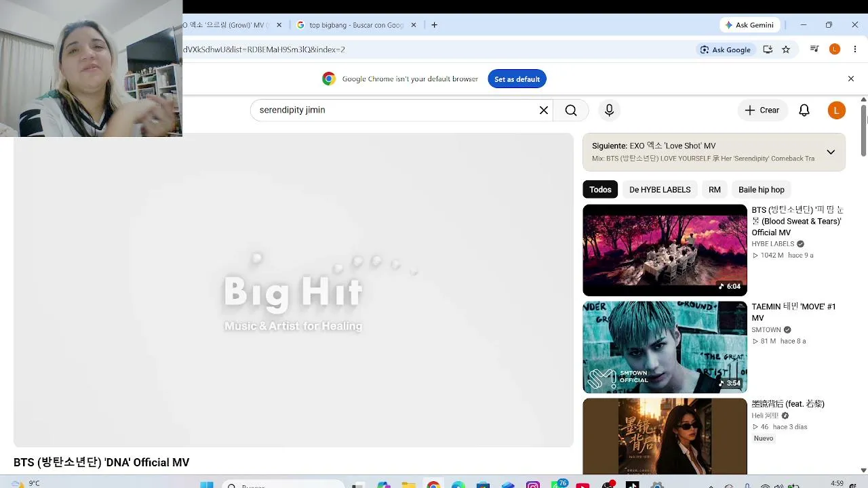Click the 4:59 taskbar clock
868x488 pixels.
(837, 483)
